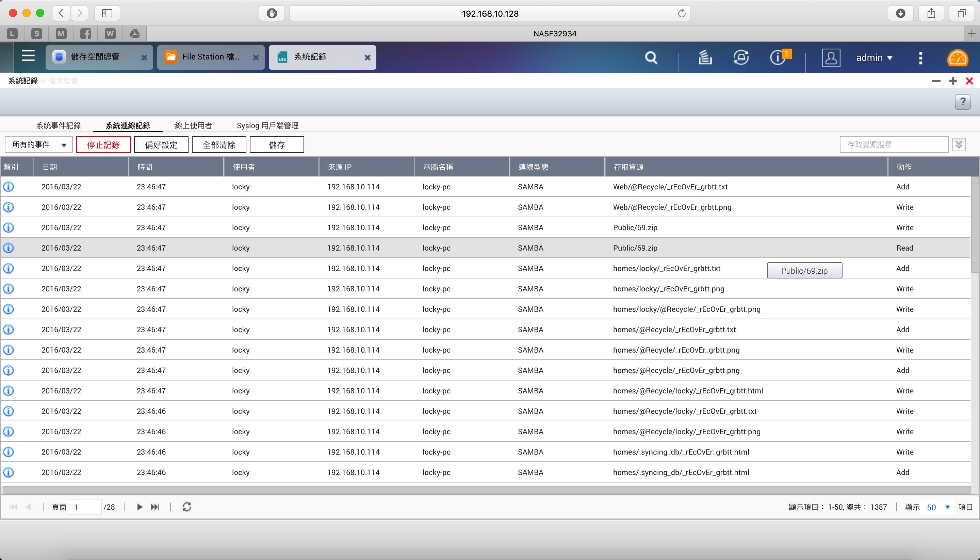
Task: Click info icon on Web/@Recycle/_rEcOvEr_grbtt.txt row
Action: (9, 187)
